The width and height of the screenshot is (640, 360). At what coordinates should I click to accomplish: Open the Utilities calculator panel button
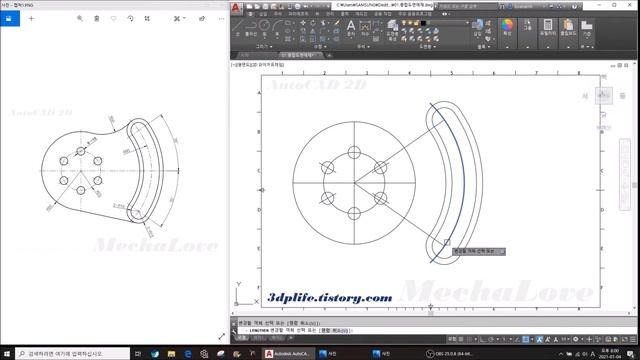(548, 28)
